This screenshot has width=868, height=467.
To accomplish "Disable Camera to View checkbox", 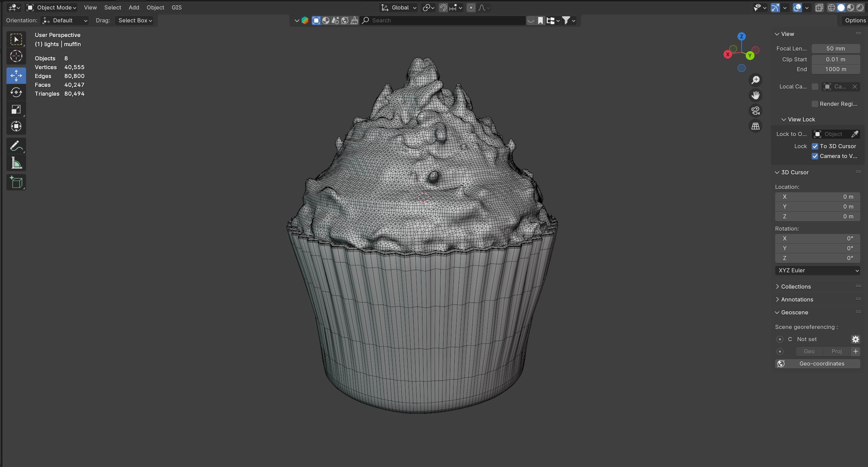I will 815,156.
